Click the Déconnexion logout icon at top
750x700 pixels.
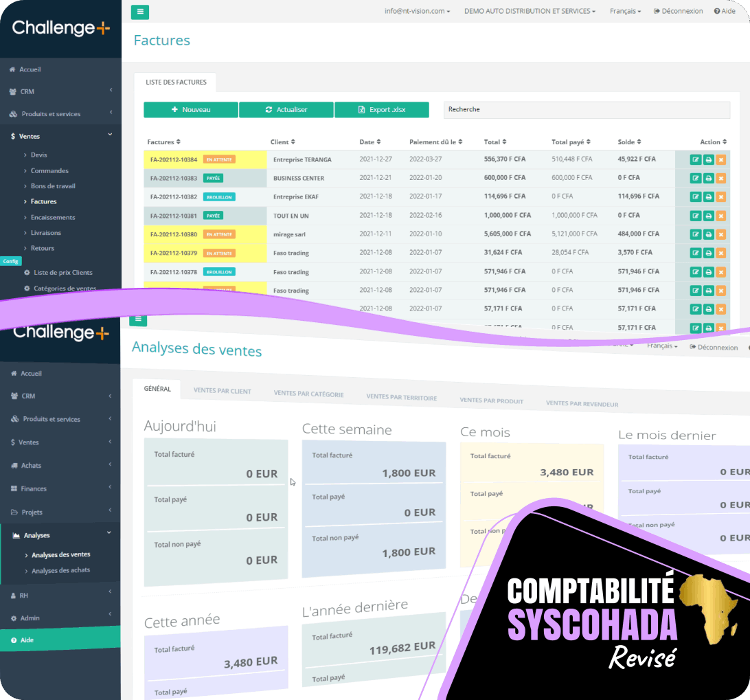(657, 11)
